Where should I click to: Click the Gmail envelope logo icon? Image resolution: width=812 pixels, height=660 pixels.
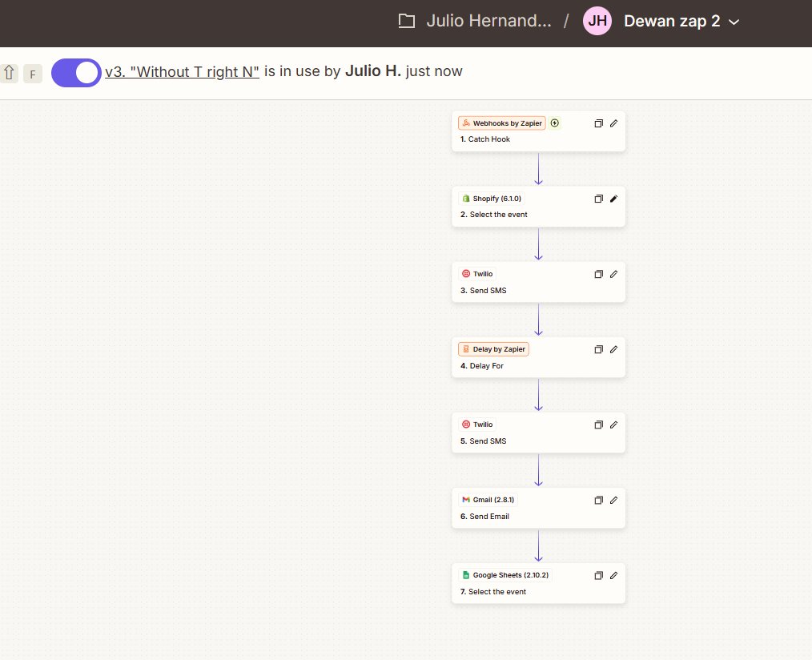click(466, 500)
